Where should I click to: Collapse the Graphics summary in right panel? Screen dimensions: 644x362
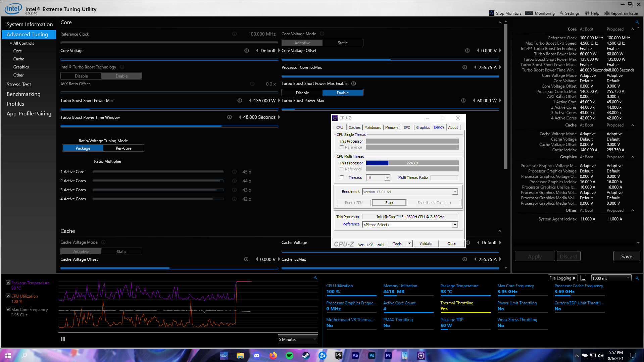pos(633,157)
